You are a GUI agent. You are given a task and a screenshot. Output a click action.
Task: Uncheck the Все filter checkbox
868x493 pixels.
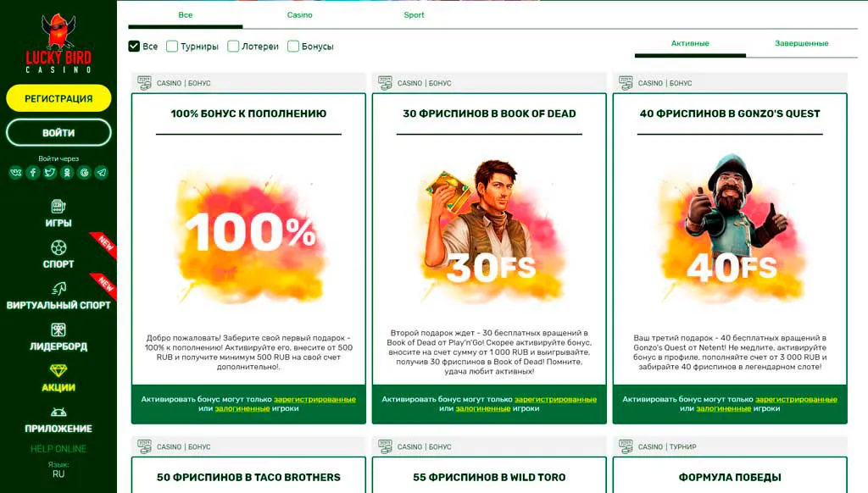(134, 46)
